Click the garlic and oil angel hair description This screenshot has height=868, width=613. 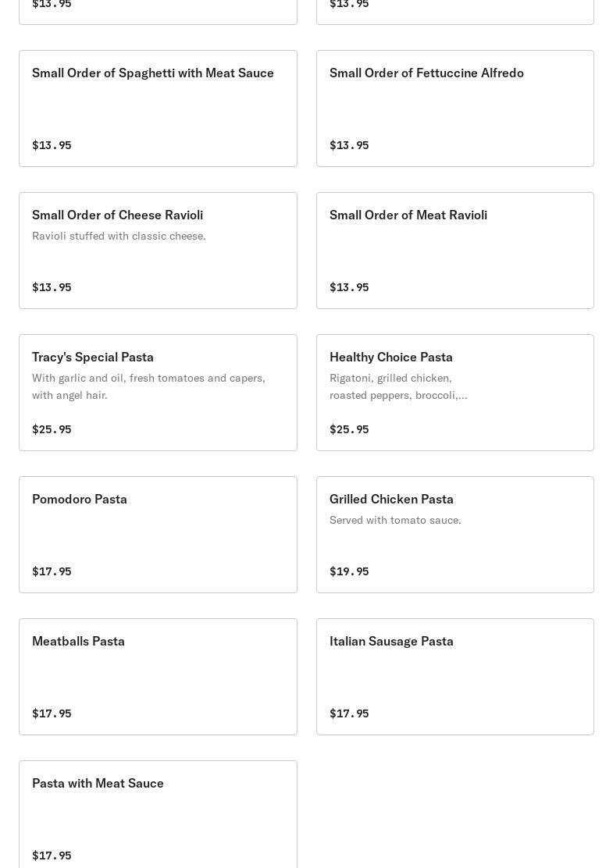tap(148, 386)
